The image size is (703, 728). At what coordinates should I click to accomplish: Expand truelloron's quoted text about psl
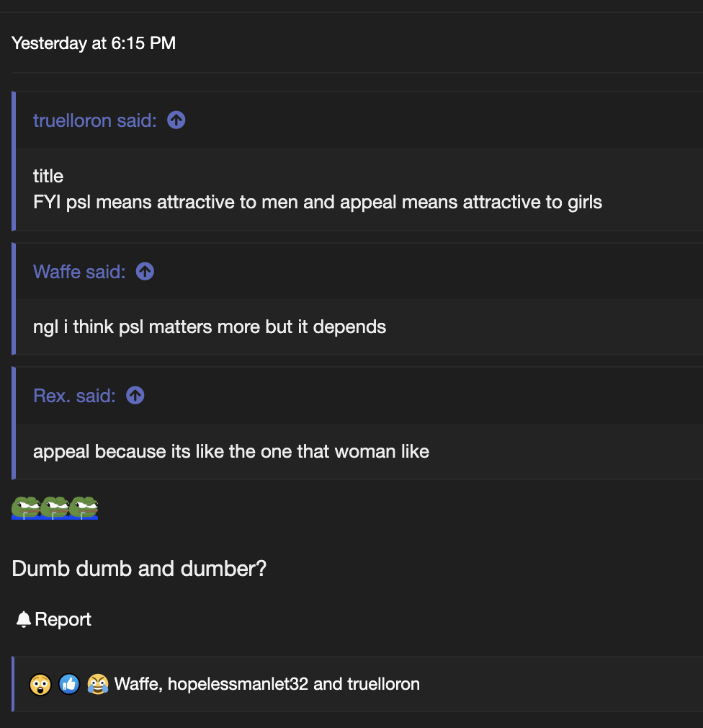(x=318, y=190)
